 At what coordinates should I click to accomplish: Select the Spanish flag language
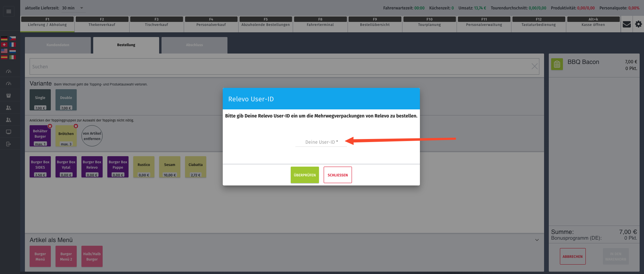click(4, 57)
